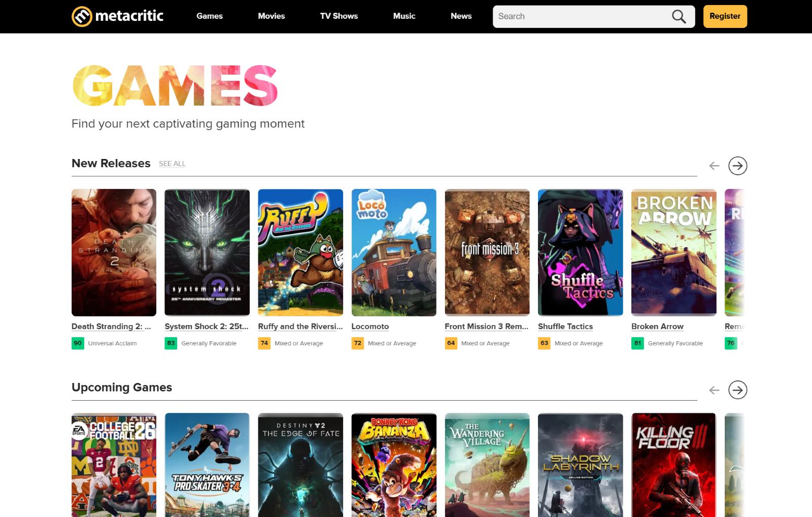The image size is (812, 517).
Task: Click 'Mixed or Average' under Locomoto
Action: 392,343
